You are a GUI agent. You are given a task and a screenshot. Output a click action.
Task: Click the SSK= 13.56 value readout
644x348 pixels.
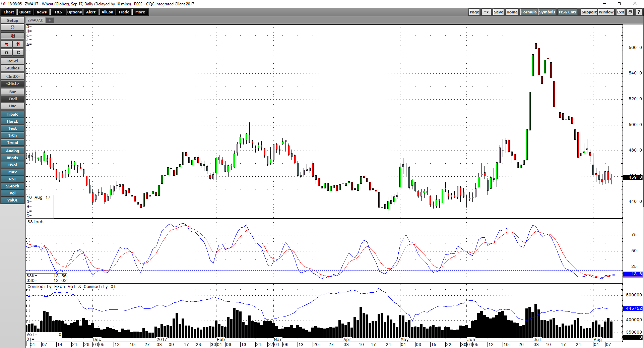(47, 276)
